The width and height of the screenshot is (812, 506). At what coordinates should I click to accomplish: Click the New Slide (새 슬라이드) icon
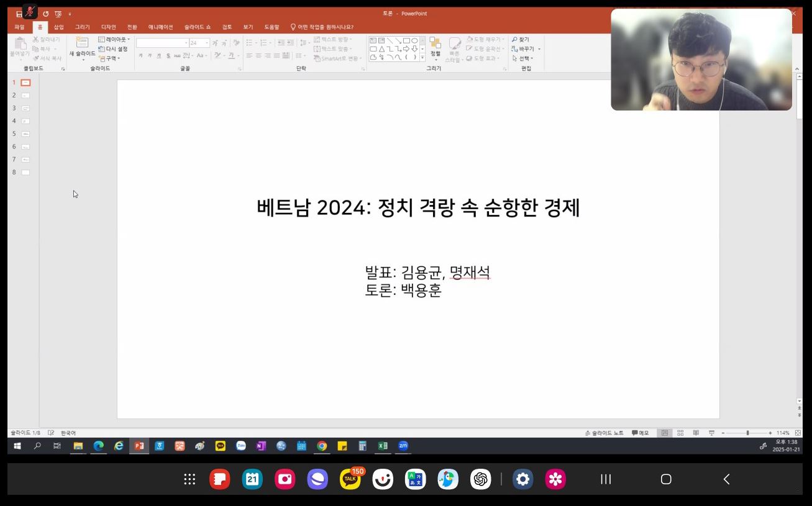(x=82, y=43)
